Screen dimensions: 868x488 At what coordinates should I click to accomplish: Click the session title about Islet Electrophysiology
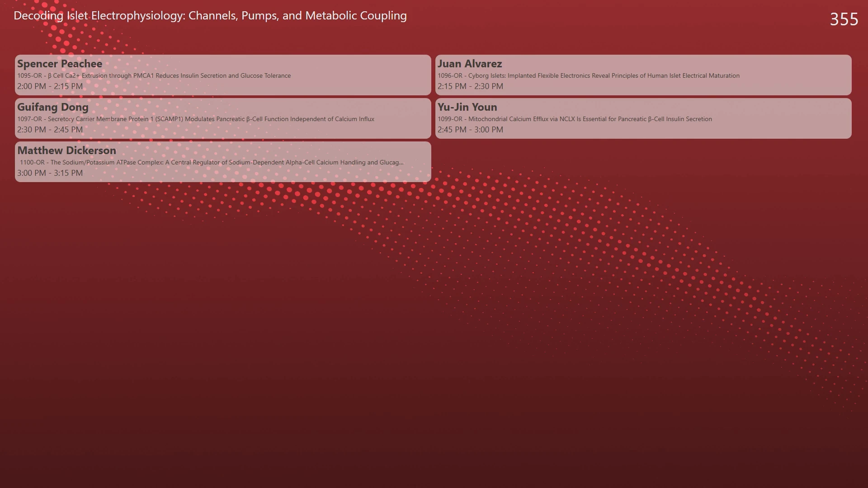(210, 16)
